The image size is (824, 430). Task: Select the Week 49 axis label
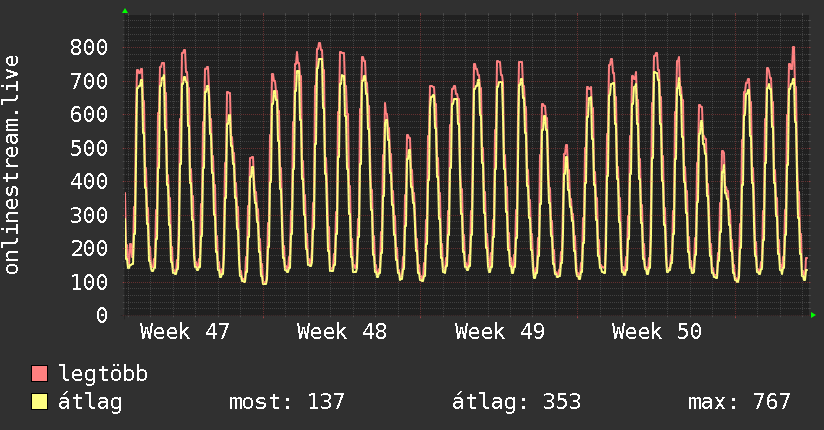pyautogui.click(x=500, y=332)
